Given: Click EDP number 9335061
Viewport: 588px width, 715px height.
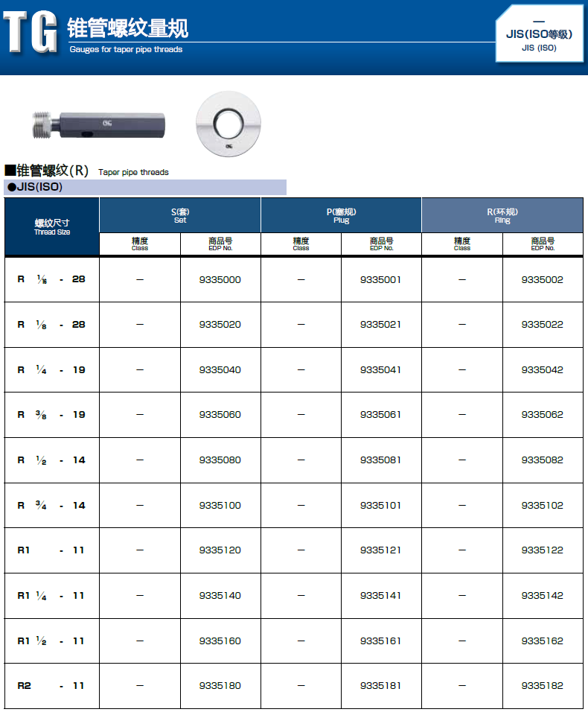Looking at the screenshot, I should 381,415.
